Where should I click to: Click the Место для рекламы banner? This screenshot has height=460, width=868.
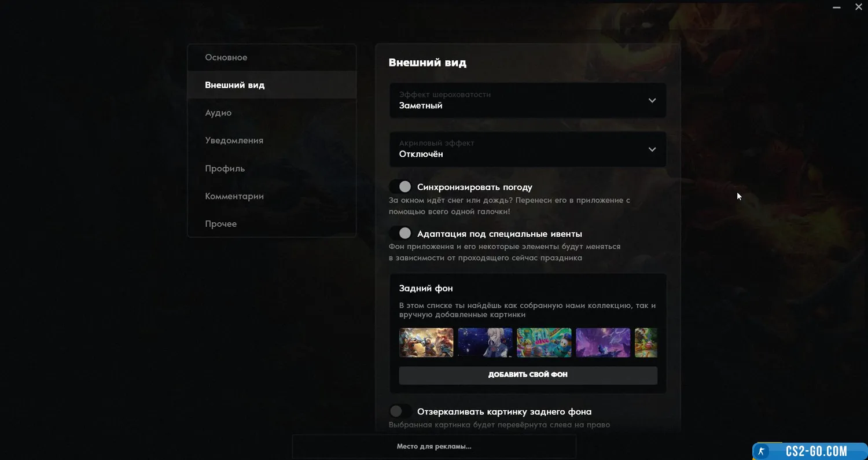coord(434,447)
